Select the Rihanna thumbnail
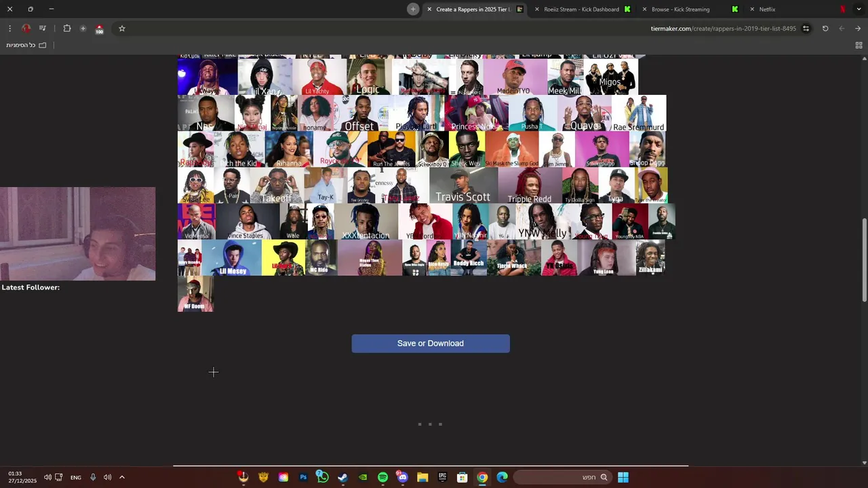 click(x=289, y=149)
